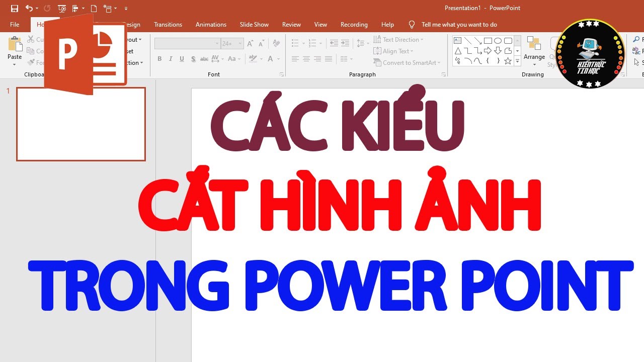644x362 pixels.
Task: Open the File tab
Action: pyautogui.click(x=15, y=25)
